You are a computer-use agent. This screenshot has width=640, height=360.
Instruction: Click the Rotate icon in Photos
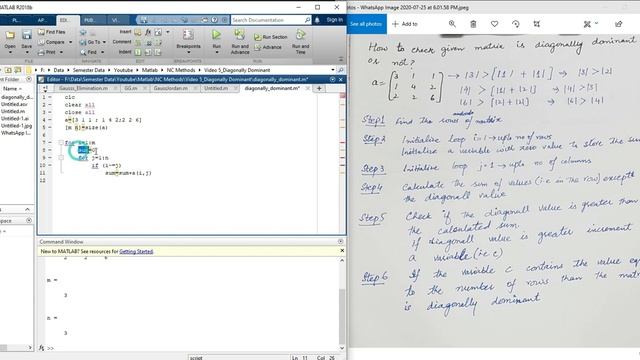516,24
